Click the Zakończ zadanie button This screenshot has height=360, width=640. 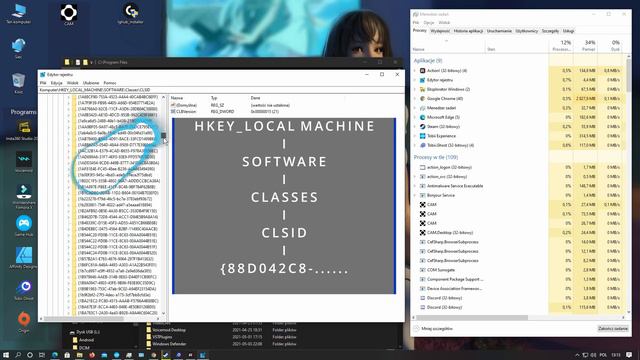(613, 329)
